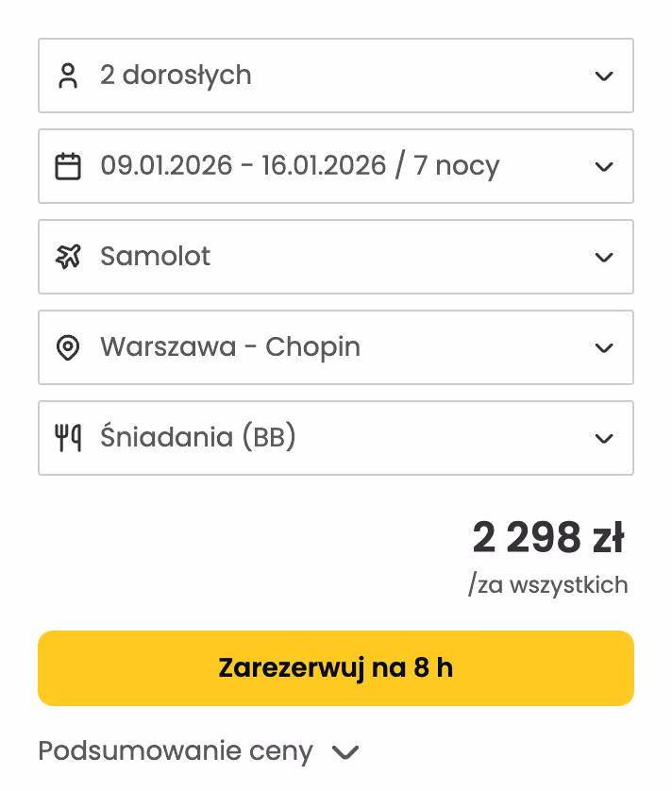Screen dimensions: 672x791
Task: Open the travelers dropdown showing "2 dorosłych"
Action: click(x=335, y=76)
